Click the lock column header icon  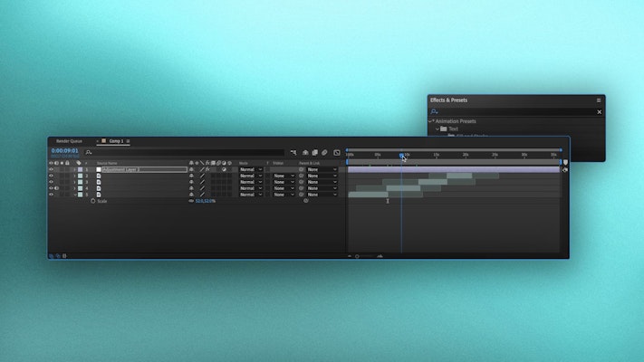click(x=67, y=163)
